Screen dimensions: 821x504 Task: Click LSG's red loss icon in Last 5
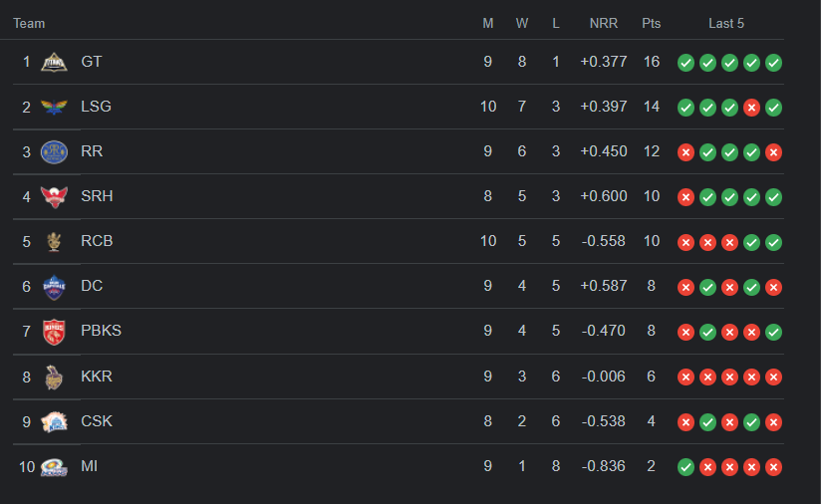751,108
